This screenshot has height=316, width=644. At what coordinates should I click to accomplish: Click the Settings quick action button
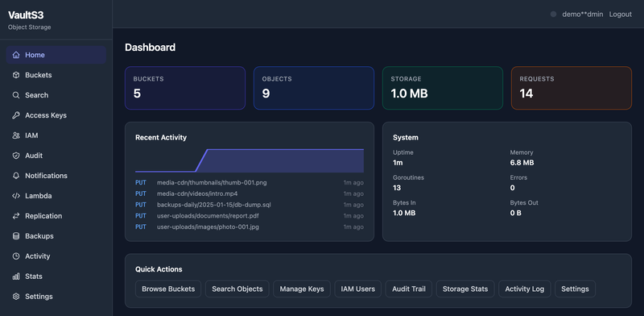(x=575, y=289)
